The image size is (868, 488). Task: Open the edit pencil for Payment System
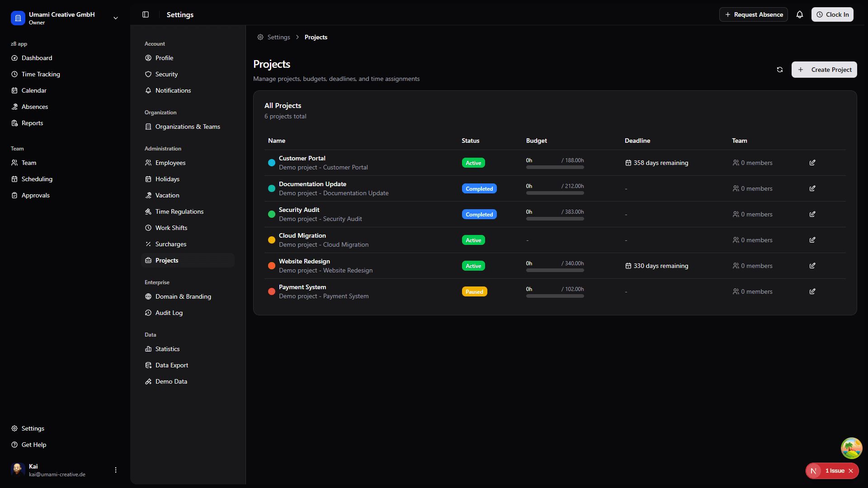coord(812,291)
